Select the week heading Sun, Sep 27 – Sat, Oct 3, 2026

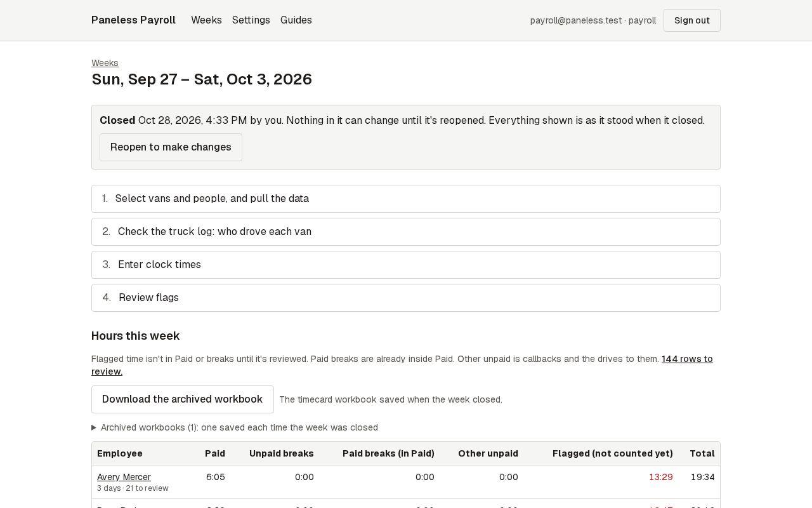point(202,79)
